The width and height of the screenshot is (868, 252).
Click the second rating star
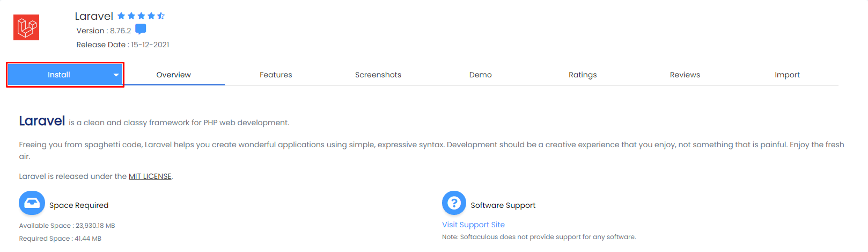click(x=131, y=16)
